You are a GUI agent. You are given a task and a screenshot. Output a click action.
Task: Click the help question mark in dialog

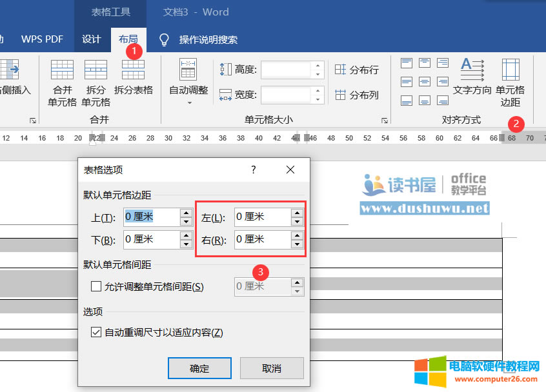[x=254, y=170]
